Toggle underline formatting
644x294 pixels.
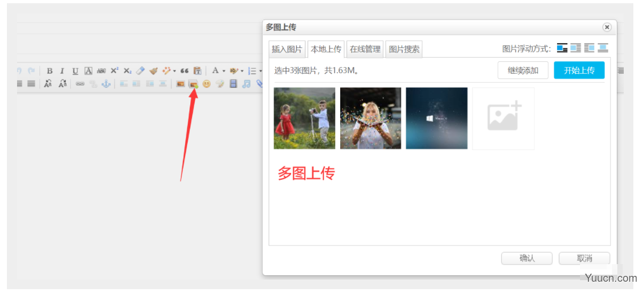click(x=76, y=70)
